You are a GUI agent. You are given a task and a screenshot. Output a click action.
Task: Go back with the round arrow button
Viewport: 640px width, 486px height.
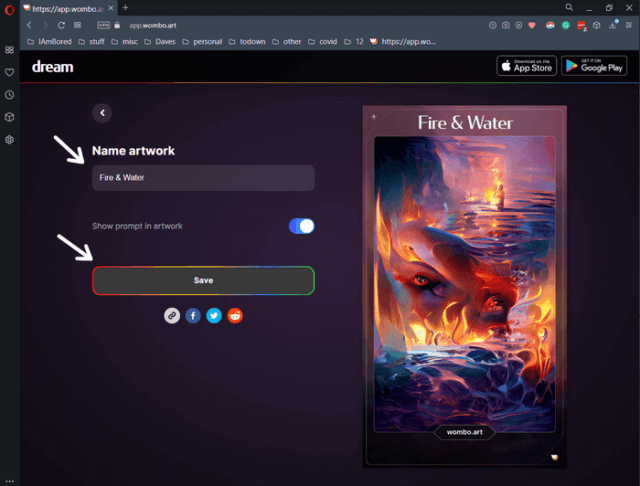102,113
